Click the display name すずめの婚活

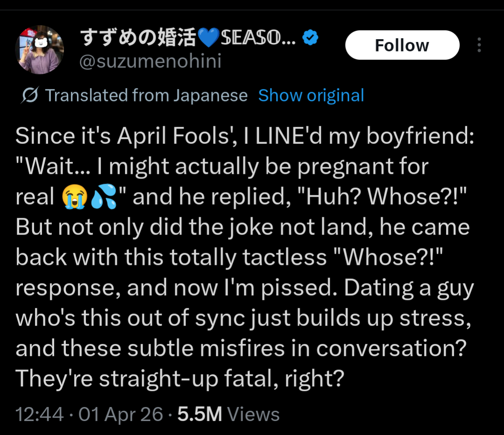click(x=137, y=38)
